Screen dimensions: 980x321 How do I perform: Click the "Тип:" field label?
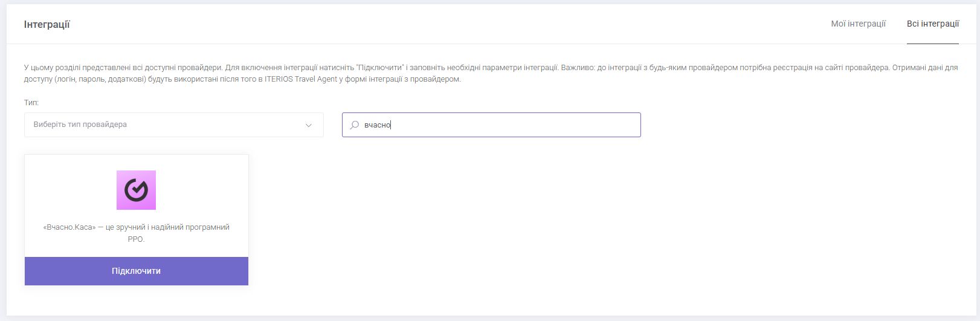click(31, 103)
